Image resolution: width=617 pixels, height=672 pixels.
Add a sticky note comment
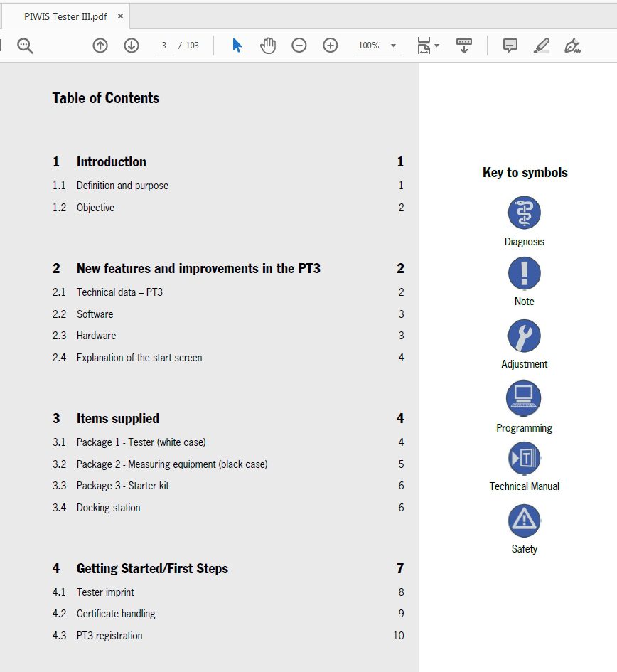[x=510, y=46]
